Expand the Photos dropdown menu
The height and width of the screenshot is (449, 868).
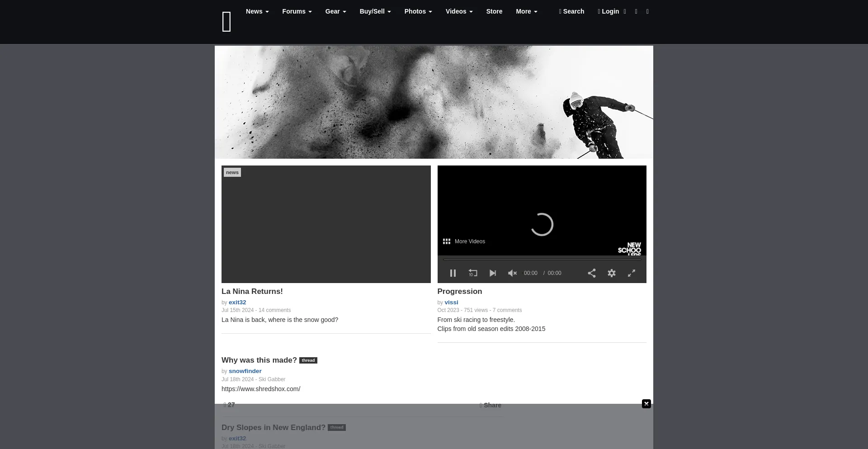pos(418,11)
